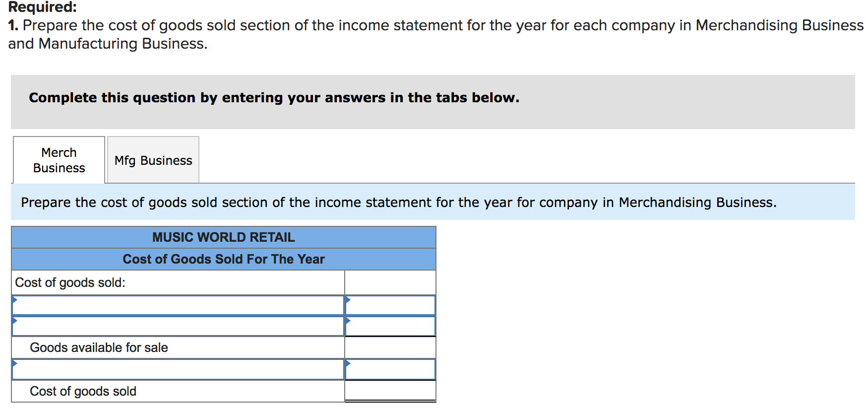868x414 pixels.
Task: Click the blue triangle on the first label row
Action: click(x=15, y=300)
